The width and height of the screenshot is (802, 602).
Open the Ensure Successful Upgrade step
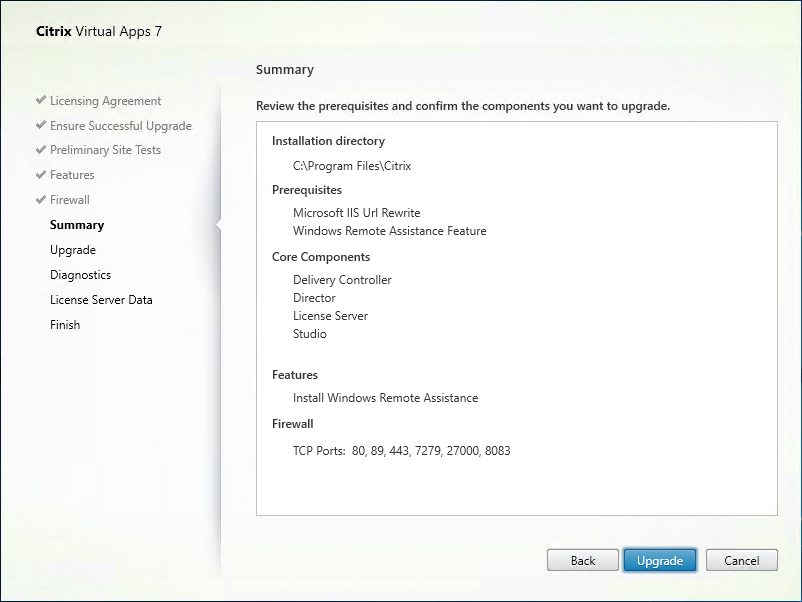pyautogui.click(x=121, y=126)
